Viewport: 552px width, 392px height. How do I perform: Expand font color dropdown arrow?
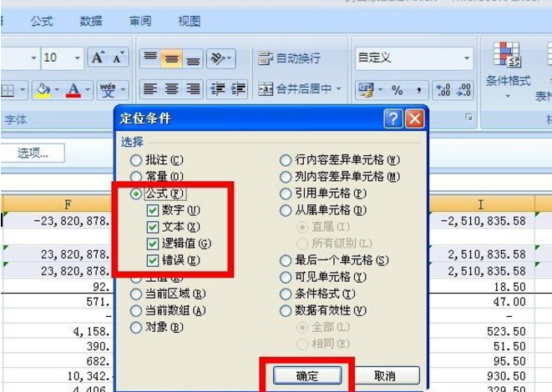click(88, 90)
